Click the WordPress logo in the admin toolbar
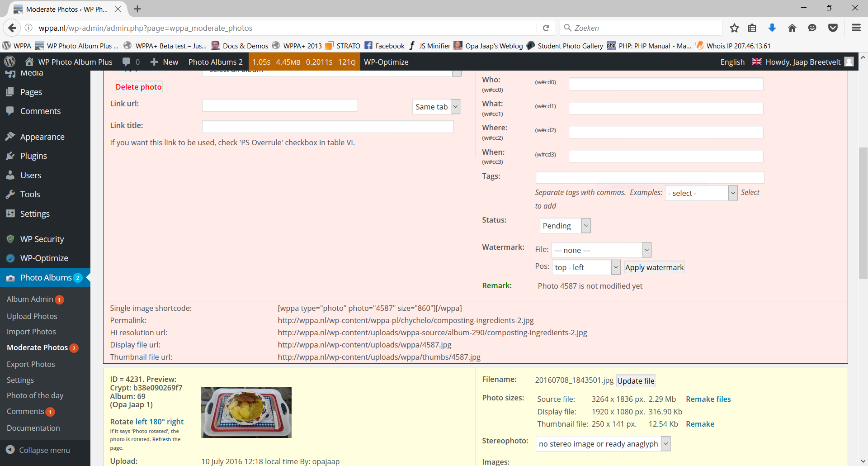 pyautogui.click(x=10, y=62)
